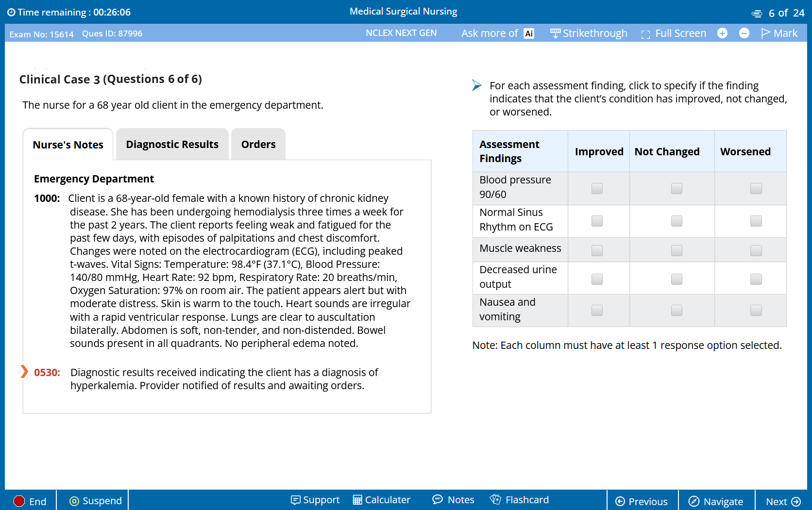This screenshot has width=812, height=510.
Task: Click the NCLEX NEXT GEN label
Action: coord(401,33)
